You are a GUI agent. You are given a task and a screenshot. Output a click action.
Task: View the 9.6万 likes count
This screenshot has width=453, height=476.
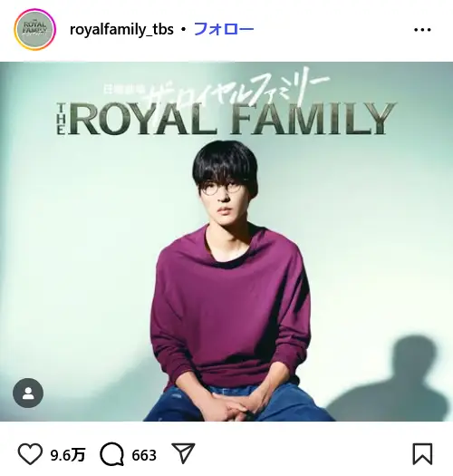coord(68,455)
